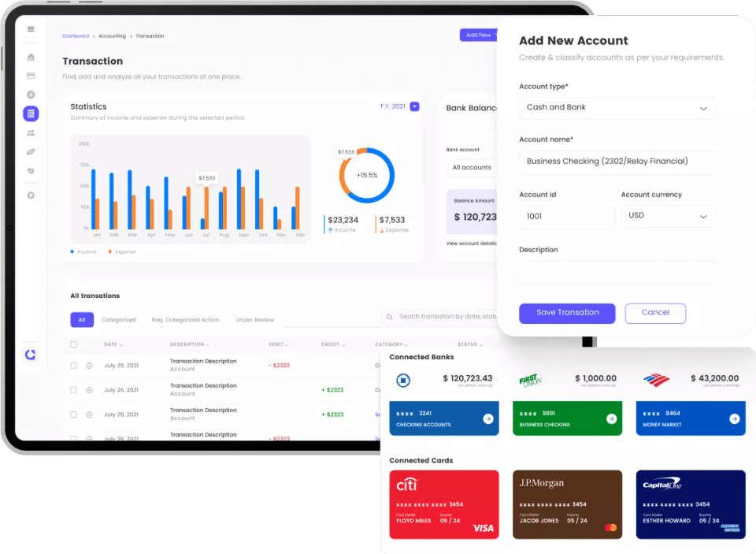This screenshot has width=756, height=554.
Task: Click the Add New button
Action: (x=478, y=35)
